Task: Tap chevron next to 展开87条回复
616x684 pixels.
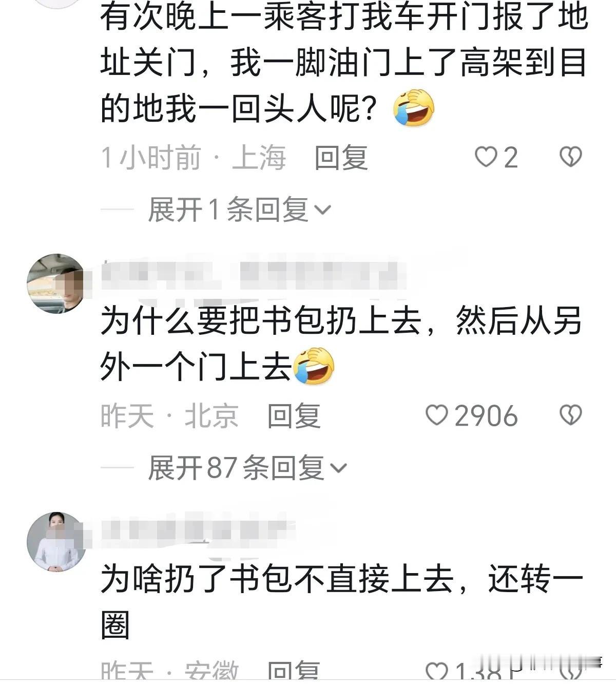Action: tap(338, 468)
